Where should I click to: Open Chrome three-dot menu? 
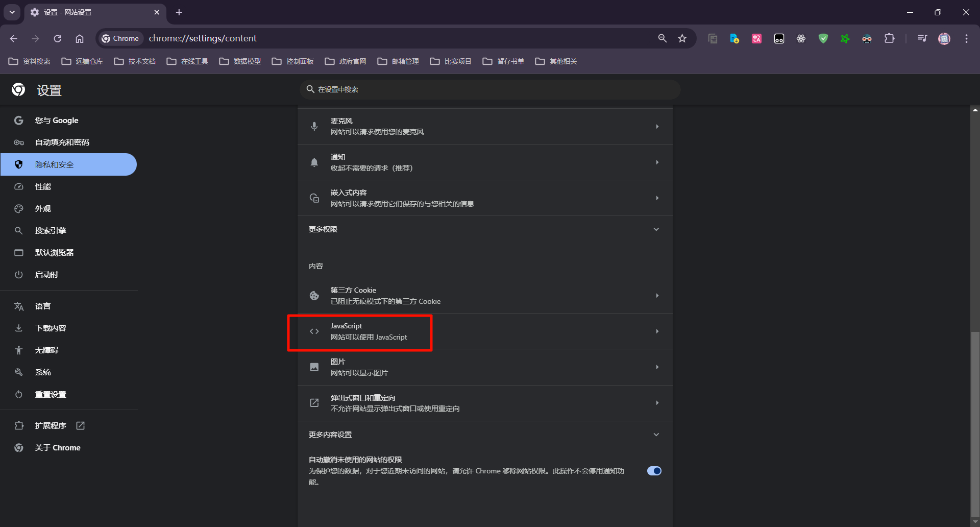coord(966,38)
